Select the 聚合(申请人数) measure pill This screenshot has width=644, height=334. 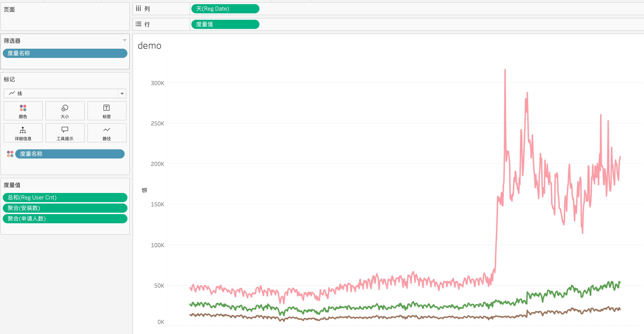tap(65, 219)
